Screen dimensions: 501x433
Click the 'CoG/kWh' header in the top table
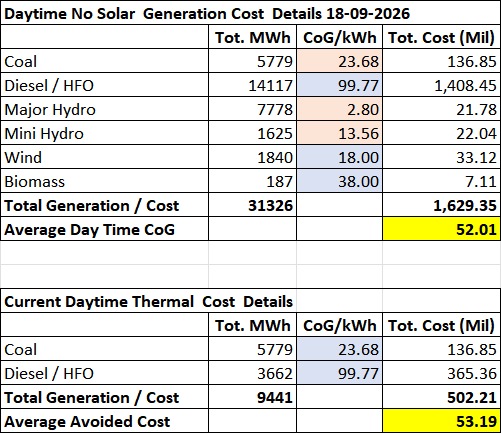click(x=339, y=37)
